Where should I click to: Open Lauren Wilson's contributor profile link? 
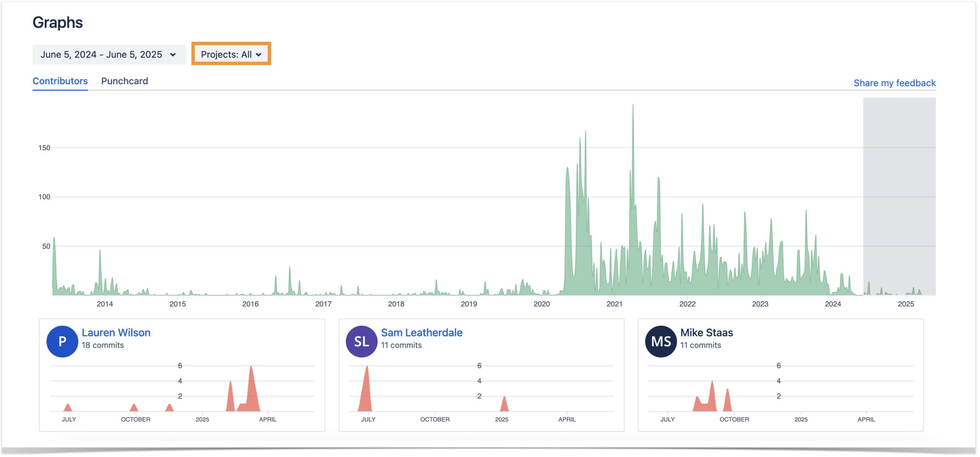coord(116,332)
